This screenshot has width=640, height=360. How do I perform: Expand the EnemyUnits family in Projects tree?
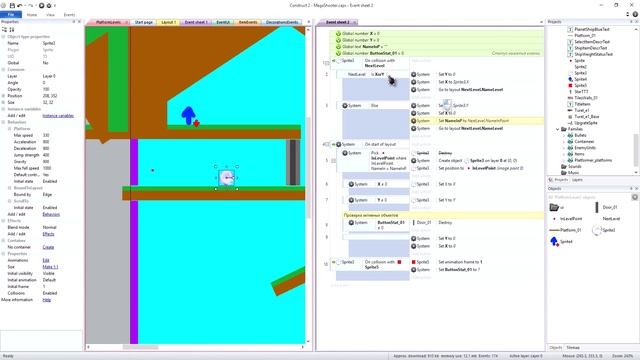point(564,148)
